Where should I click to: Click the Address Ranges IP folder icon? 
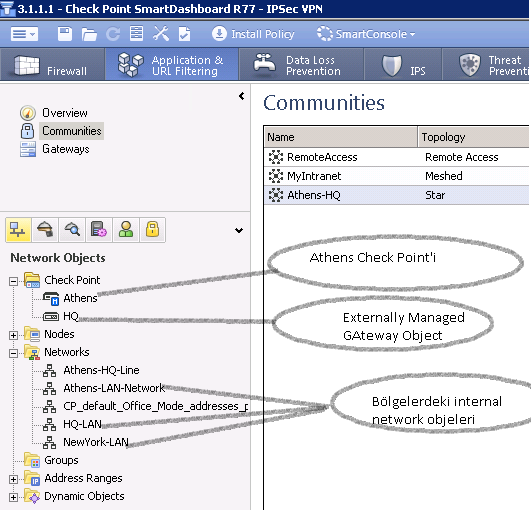[33, 478]
